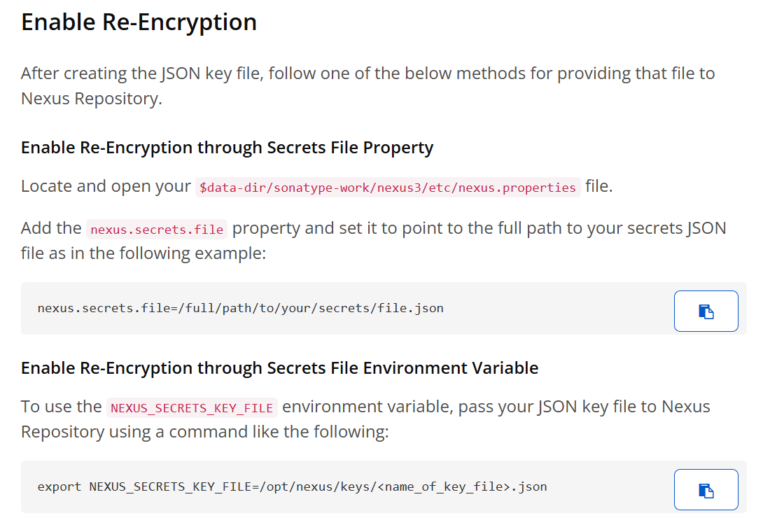Image resolution: width=763 pixels, height=532 pixels.
Task: Click the 'Locate and open your' text
Action: click(x=106, y=186)
